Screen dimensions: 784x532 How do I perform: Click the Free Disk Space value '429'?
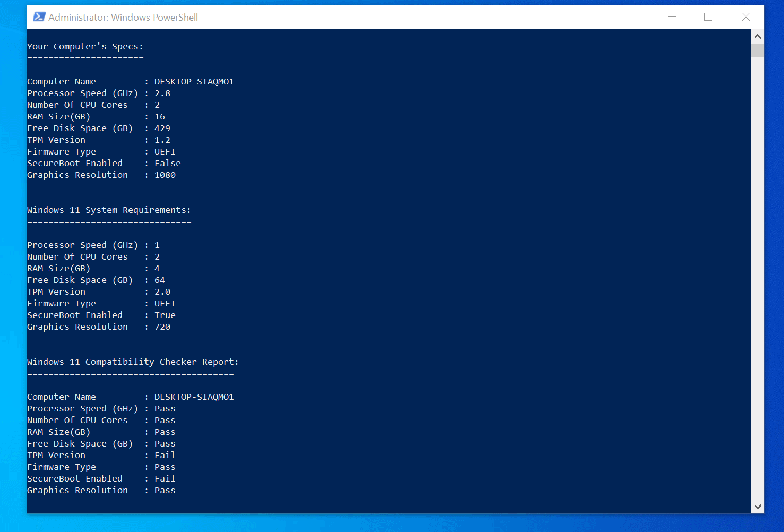tap(162, 128)
